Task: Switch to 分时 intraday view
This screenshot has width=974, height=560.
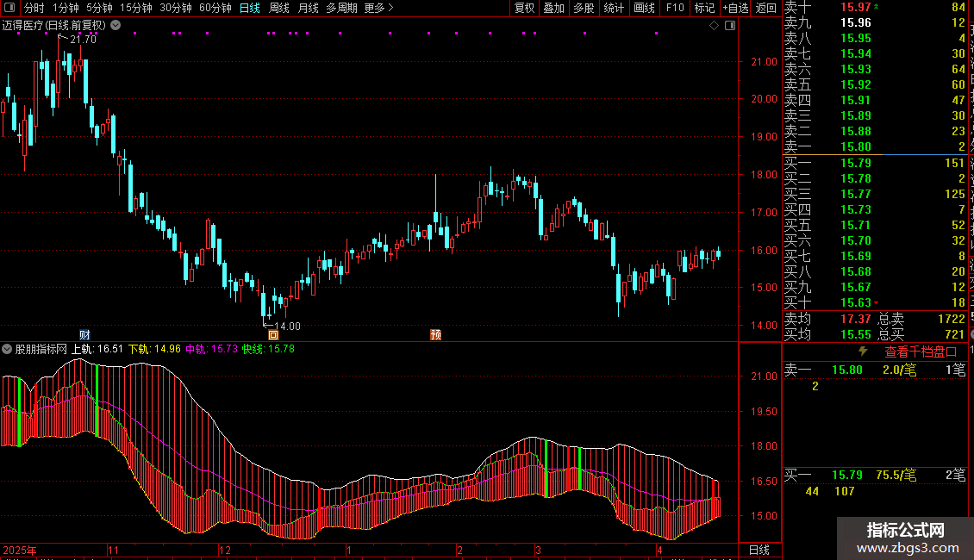Action: [x=34, y=8]
